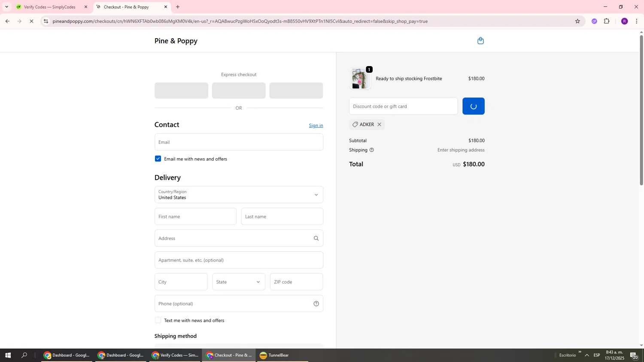
Task: Open the Chrome extensions puzzle icon
Action: pyautogui.click(x=607, y=21)
